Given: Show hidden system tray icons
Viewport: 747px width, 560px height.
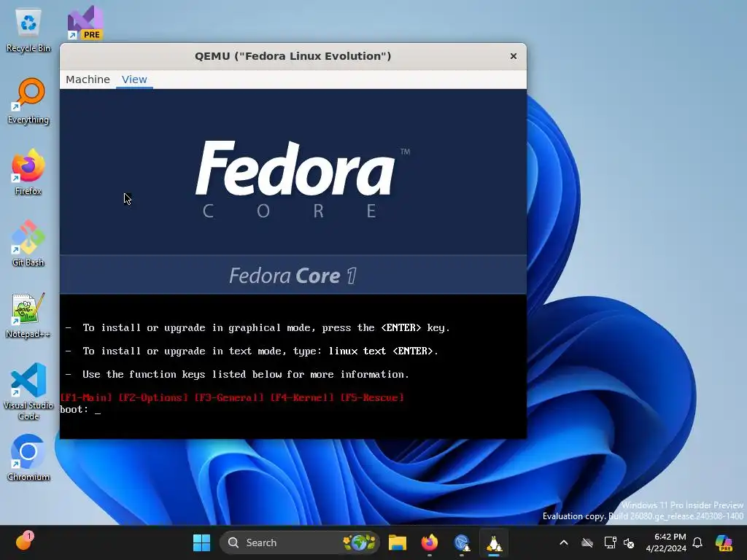Looking at the screenshot, I should [564, 542].
